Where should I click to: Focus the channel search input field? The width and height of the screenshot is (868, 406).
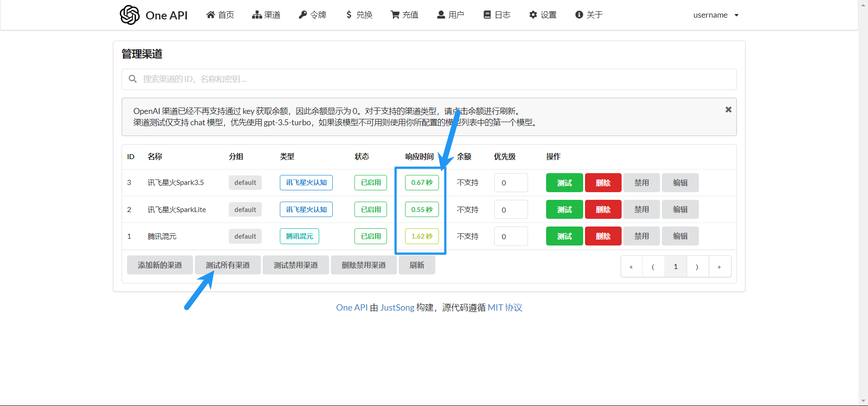pyautogui.click(x=429, y=79)
